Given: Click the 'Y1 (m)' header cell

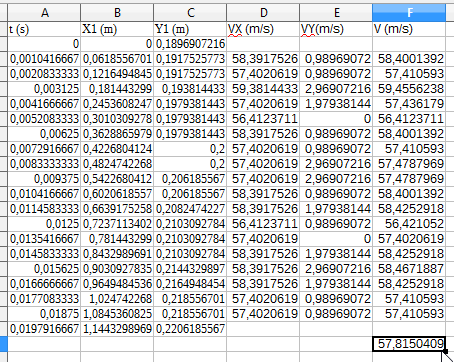Looking at the screenshot, I should point(190,29).
